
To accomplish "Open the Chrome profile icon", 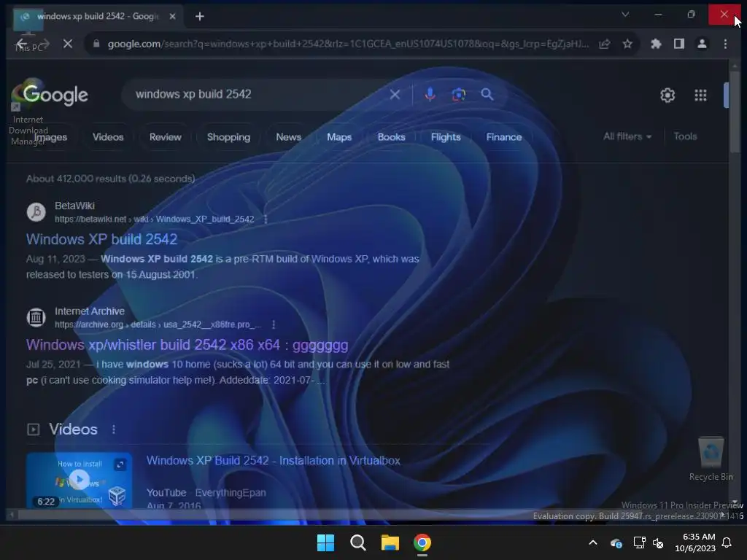I will (702, 44).
